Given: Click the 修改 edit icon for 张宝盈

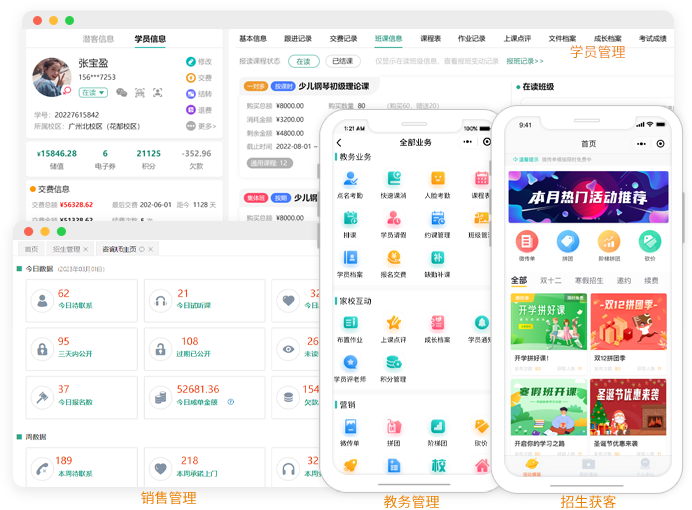Looking at the screenshot, I should (191, 62).
